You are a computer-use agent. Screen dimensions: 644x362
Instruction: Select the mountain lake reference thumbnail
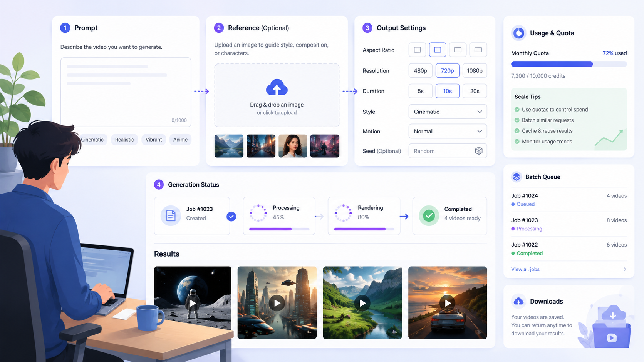tap(229, 146)
